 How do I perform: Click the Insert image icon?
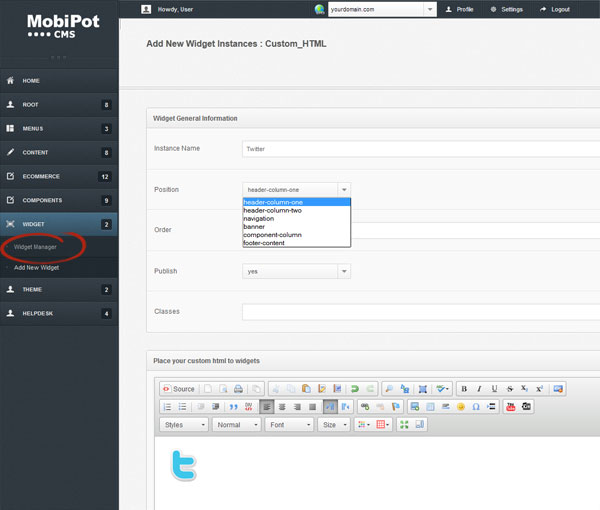point(415,407)
